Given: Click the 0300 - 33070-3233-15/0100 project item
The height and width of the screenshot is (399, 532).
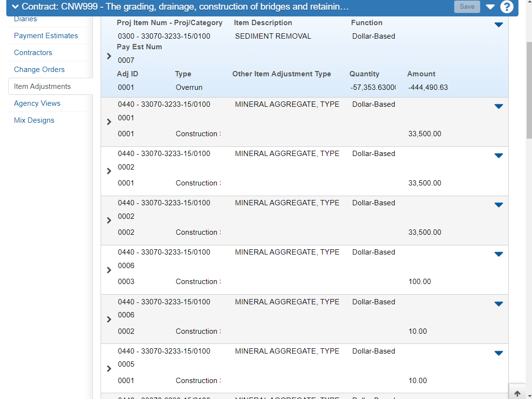Looking at the screenshot, I should [164, 36].
